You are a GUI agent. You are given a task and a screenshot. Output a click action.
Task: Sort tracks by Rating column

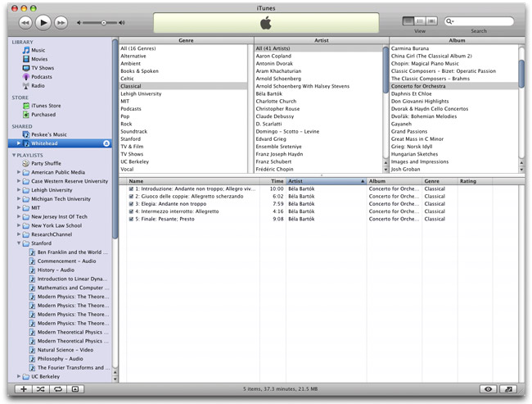click(x=475, y=181)
